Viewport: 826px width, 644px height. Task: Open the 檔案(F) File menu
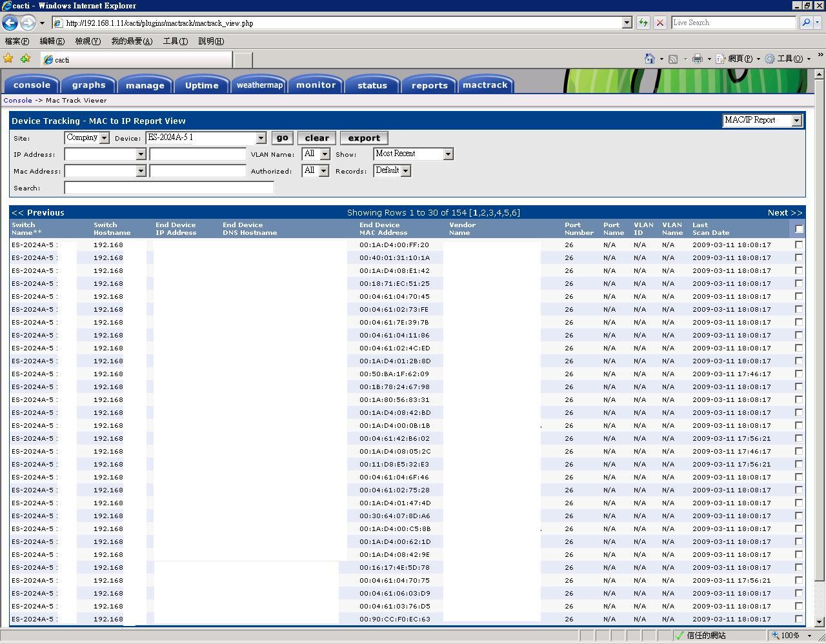(x=17, y=41)
